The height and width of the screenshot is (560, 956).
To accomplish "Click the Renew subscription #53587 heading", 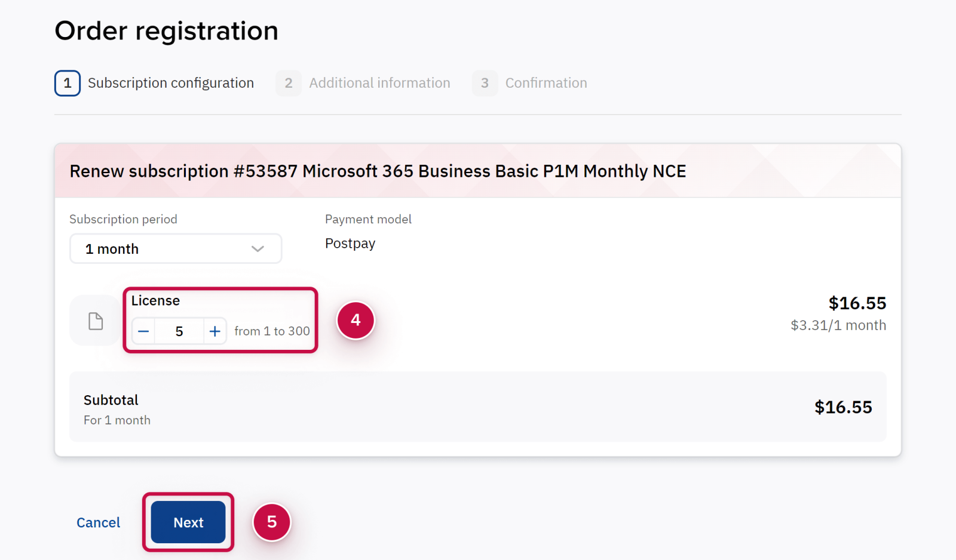I will pos(378,171).
